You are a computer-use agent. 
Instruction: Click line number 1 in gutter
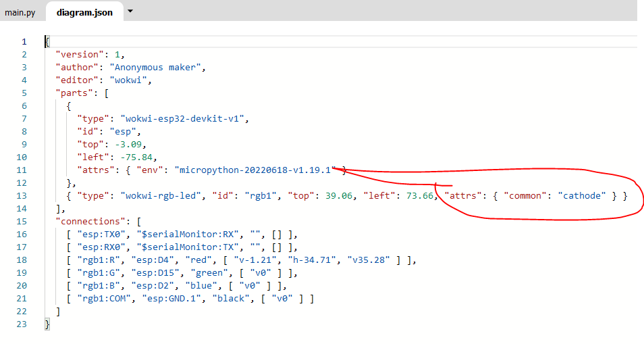click(24, 41)
